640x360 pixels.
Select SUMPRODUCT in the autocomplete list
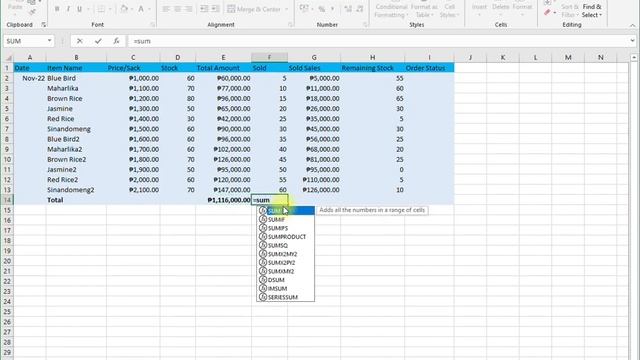coord(286,237)
